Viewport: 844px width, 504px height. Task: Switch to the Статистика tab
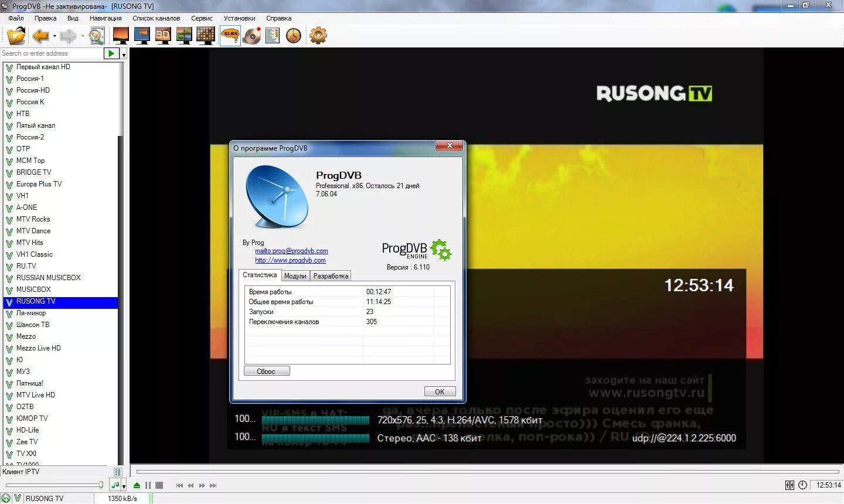point(260,275)
